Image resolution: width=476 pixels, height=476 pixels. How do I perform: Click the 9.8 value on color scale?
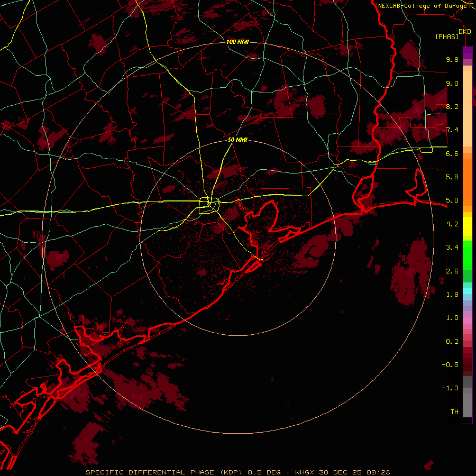tap(452, 59)
